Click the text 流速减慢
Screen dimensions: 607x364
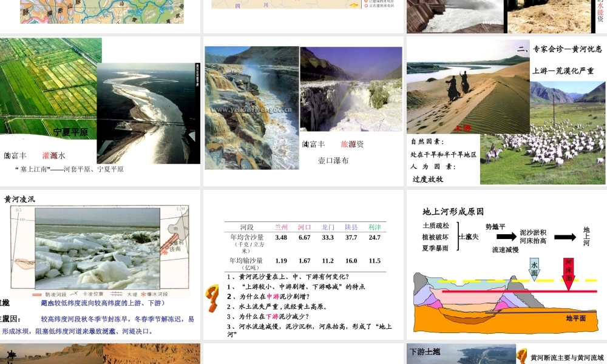click(505, 250)
